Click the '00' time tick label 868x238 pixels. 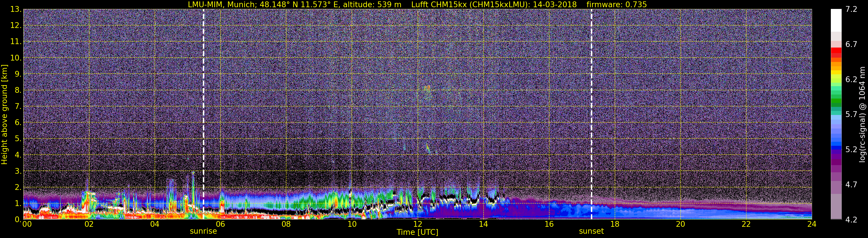point(27,224)
